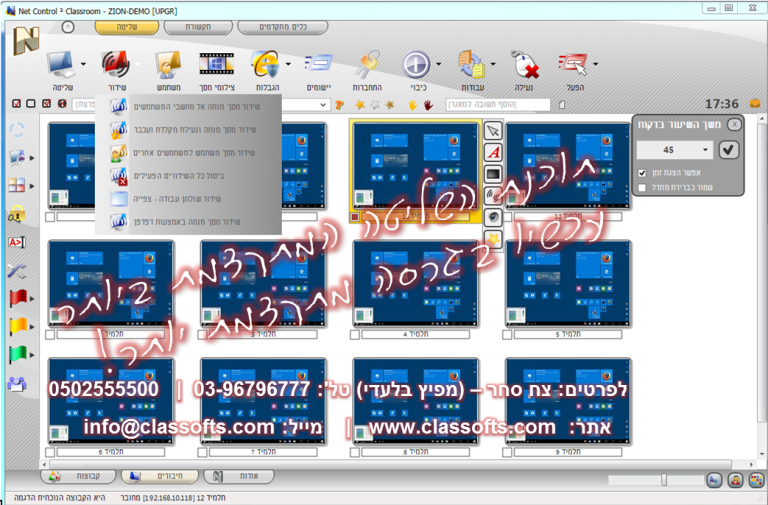Click the A> text message icon in sidebar
The width and height of the screenshot is (768, 505).
[17, 242]
